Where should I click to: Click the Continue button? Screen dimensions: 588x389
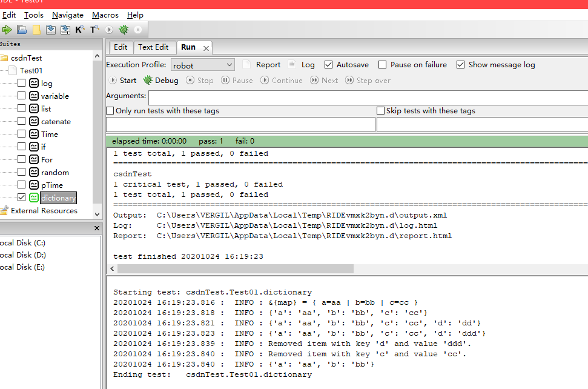282,80
